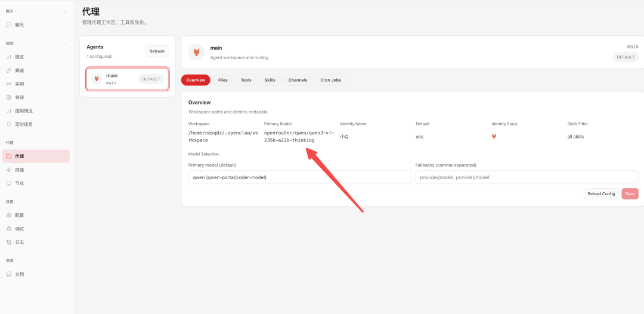Open 节点 using the monitor icon
The width and height of the screenshot is (644, 314).
click(9, 183)
